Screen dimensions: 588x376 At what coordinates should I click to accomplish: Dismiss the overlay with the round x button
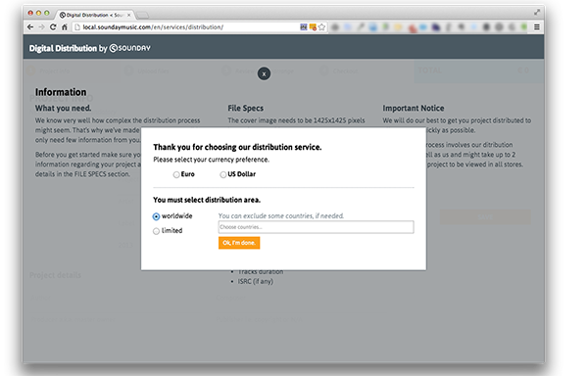(264, 73)
